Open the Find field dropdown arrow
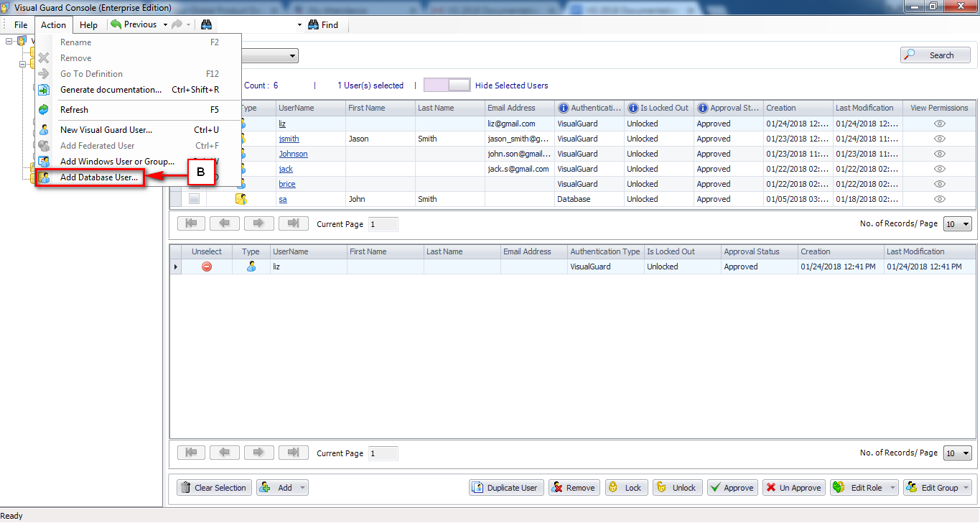Screen dimensions: 980x523 click(299, 24)
